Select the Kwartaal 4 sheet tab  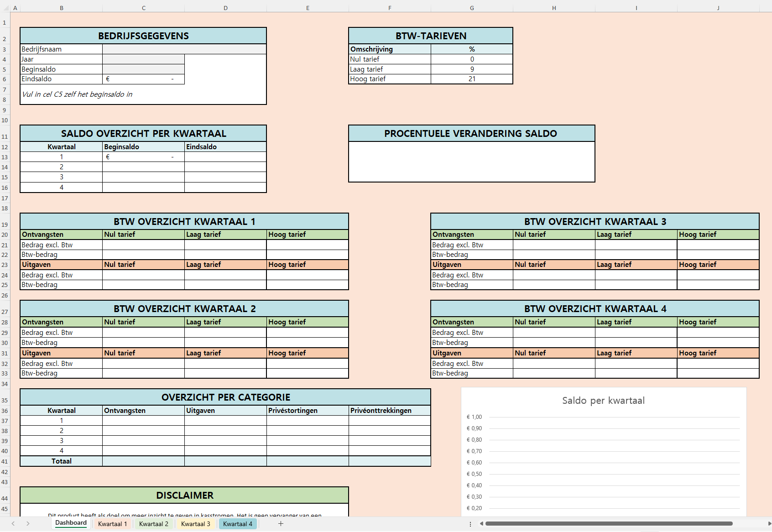tap(237, 524)
